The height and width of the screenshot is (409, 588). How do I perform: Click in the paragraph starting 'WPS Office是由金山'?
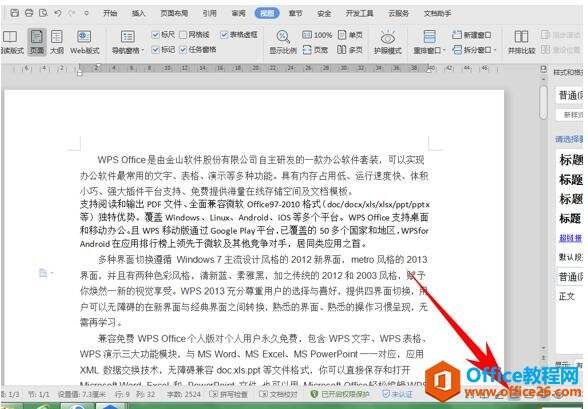pyautogui.click(x=254, y=176)
